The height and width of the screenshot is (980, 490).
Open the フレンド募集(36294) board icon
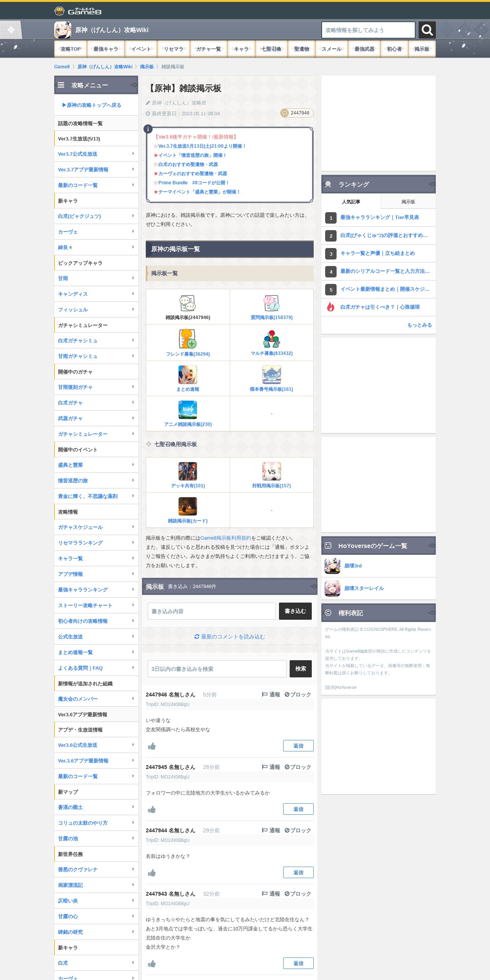(188, 339)
